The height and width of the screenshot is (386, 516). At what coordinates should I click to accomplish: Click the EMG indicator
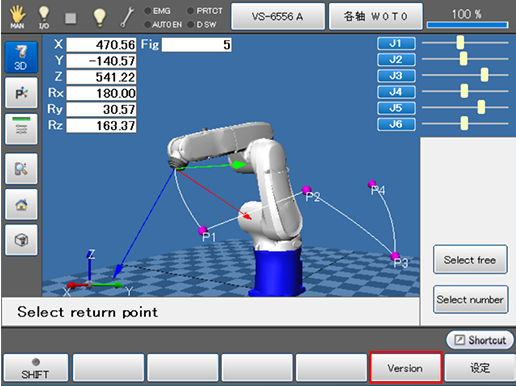157,11
